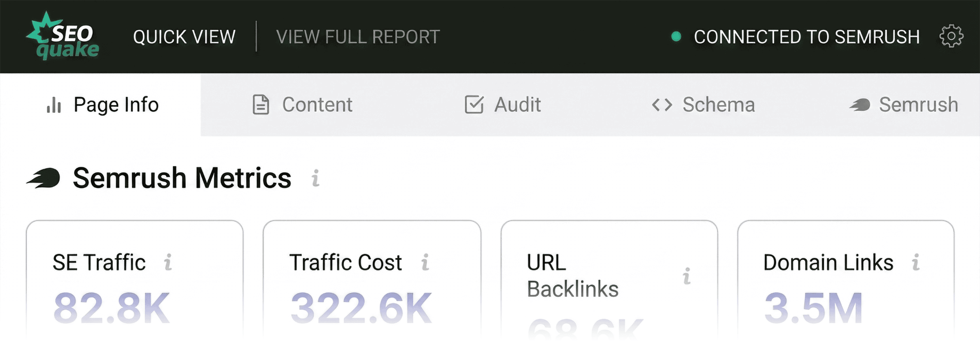The width and height of the screenshot is (980, 343).
Task: Click the Page Info bar chart icon
Action: 54,105
